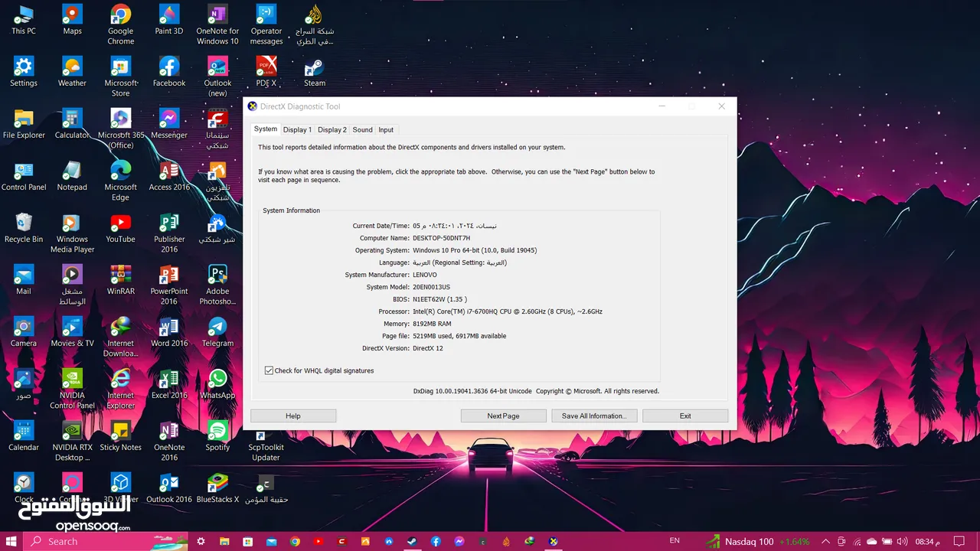
Task: Click the Computer Name value DESKTOP-50DNT7H
Action: point(441,238)
